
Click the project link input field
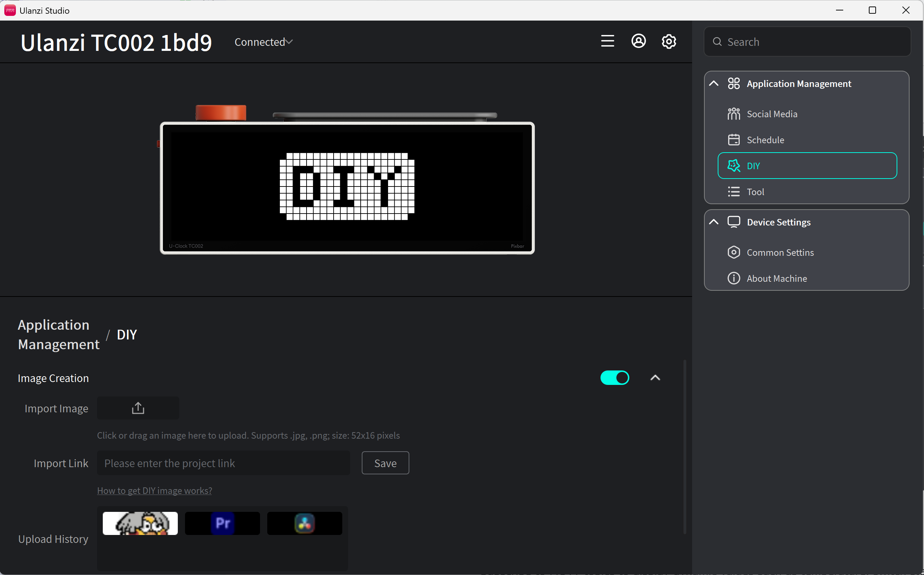point(224,463)
